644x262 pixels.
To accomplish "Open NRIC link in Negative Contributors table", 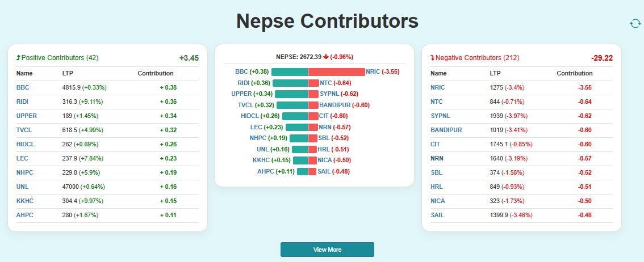I will (438, 87).
